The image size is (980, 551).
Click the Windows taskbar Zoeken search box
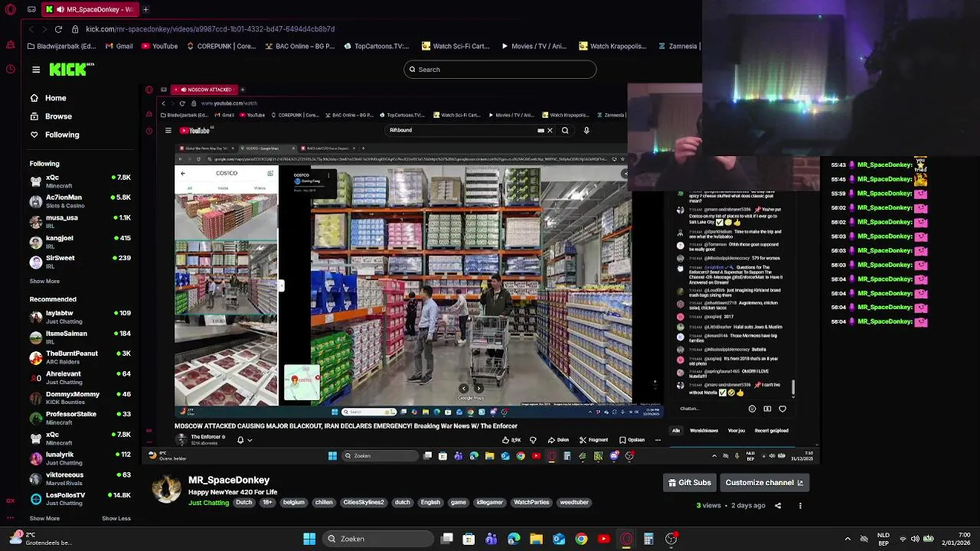(x=377, y=539)
